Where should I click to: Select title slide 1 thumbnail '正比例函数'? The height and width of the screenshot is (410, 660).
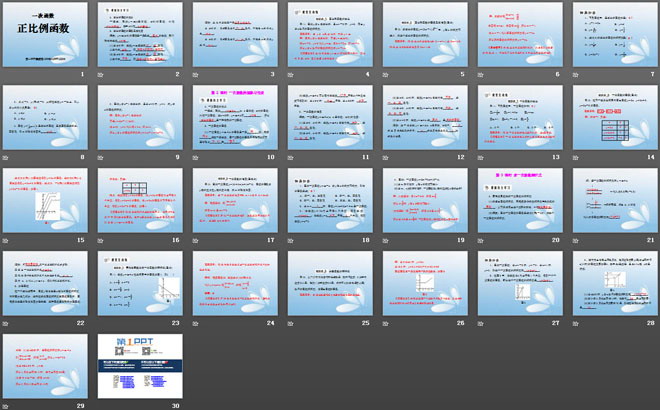[45, 35]
